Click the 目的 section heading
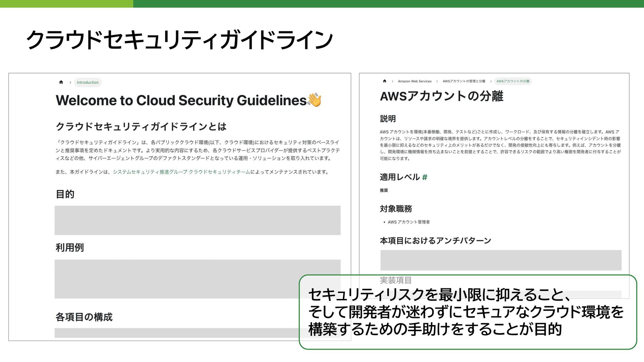644x362 pixels. (65, 194)
